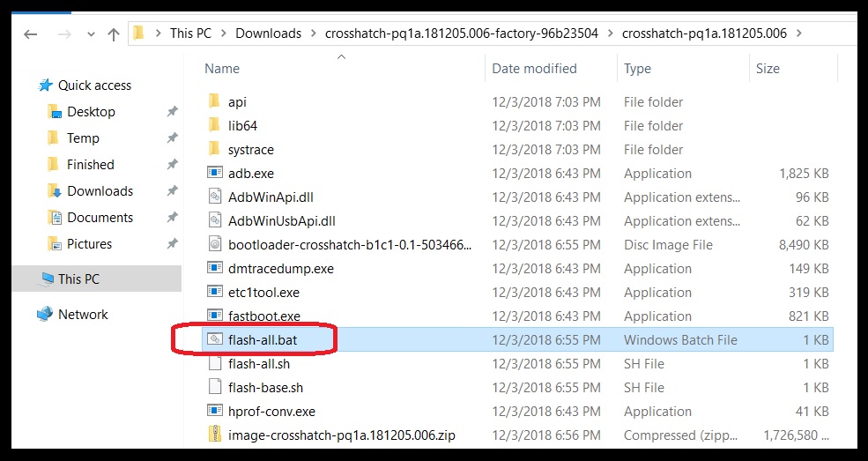
Task: Select the hprof-conv.exe application icon
Action: click(215, 411)
